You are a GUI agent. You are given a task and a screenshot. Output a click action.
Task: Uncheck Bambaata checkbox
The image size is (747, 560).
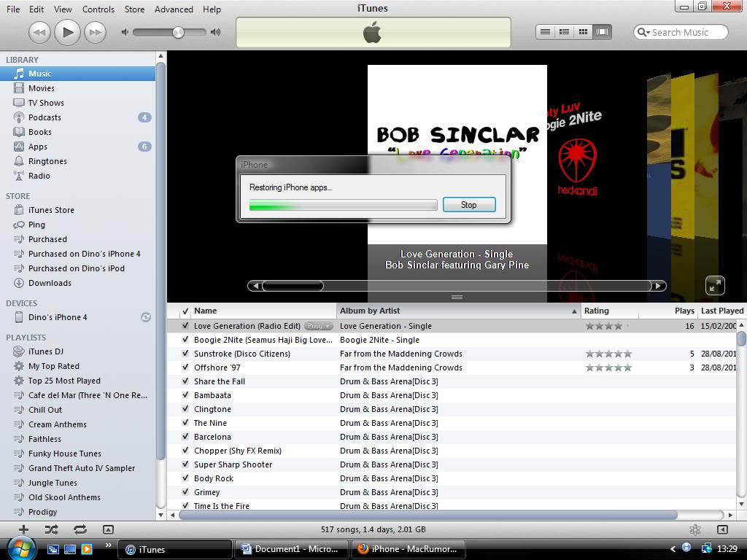[185, 395]
